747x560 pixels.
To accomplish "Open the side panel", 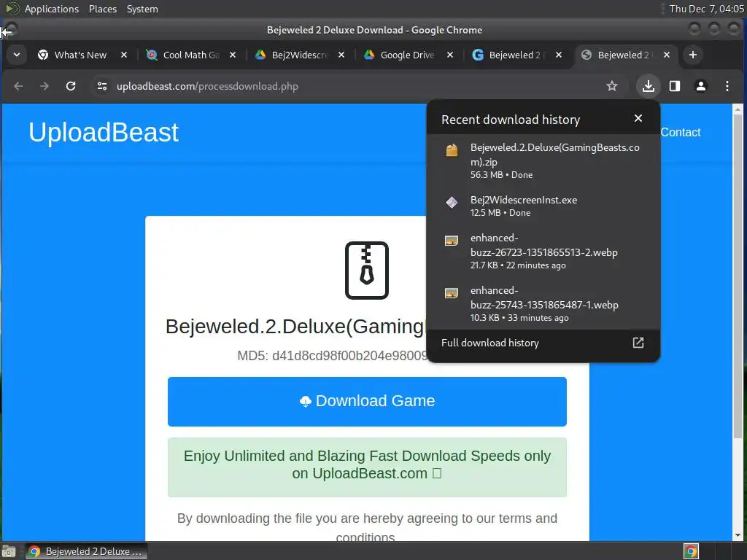I will (675, 86).
